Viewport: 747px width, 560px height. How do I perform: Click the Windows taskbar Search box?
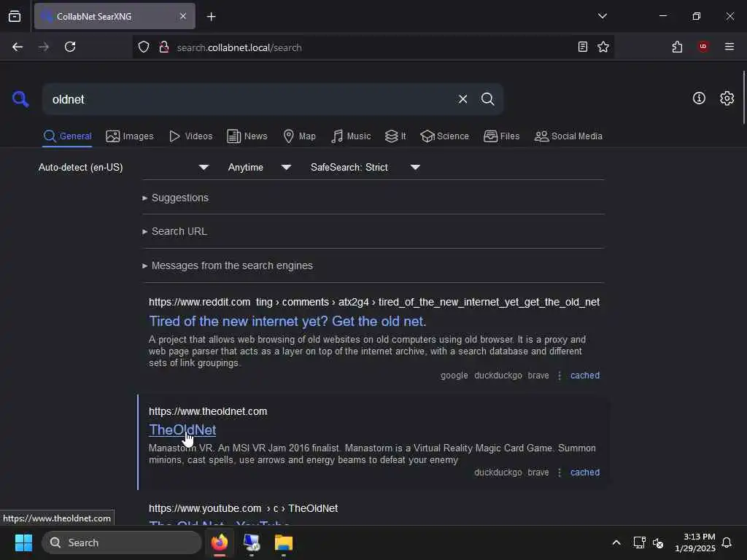pyautogui.click(x=122, y=542)
